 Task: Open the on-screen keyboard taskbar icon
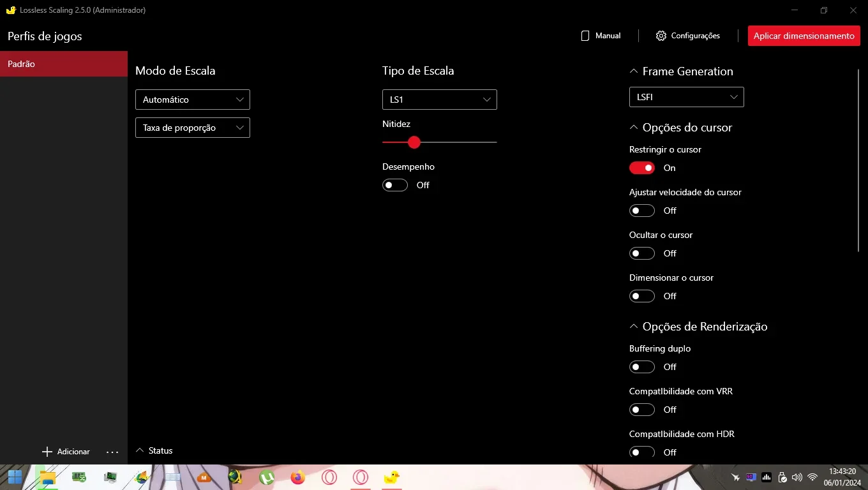pyautogui.click(x=173, y=477)
